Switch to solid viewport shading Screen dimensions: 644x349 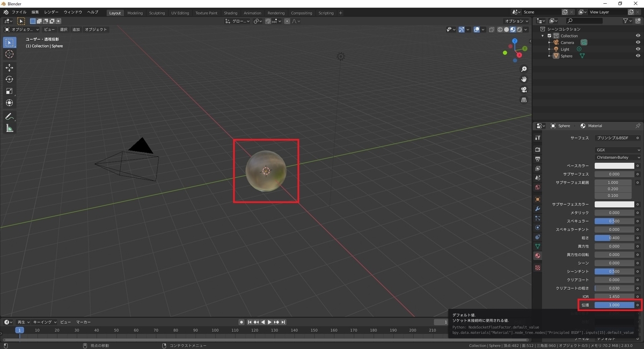click(507, 30)
